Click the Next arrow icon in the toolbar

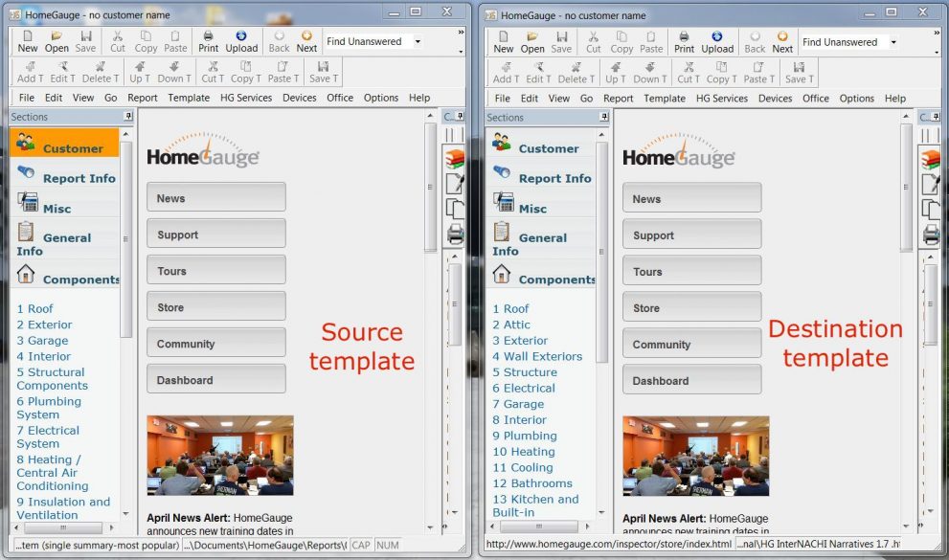[306, 41]
